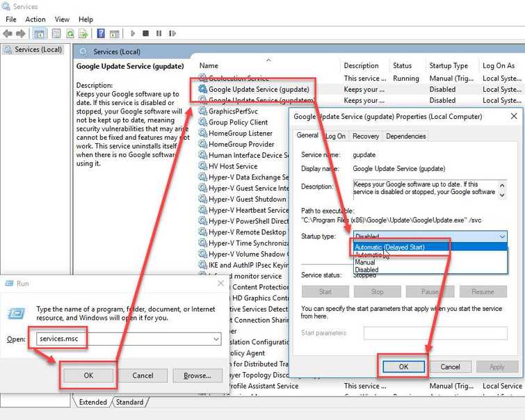Click gear icon beside GraphicsPerfSvc
This screenshot has height=420, width=525.
[x=202, y=111]
